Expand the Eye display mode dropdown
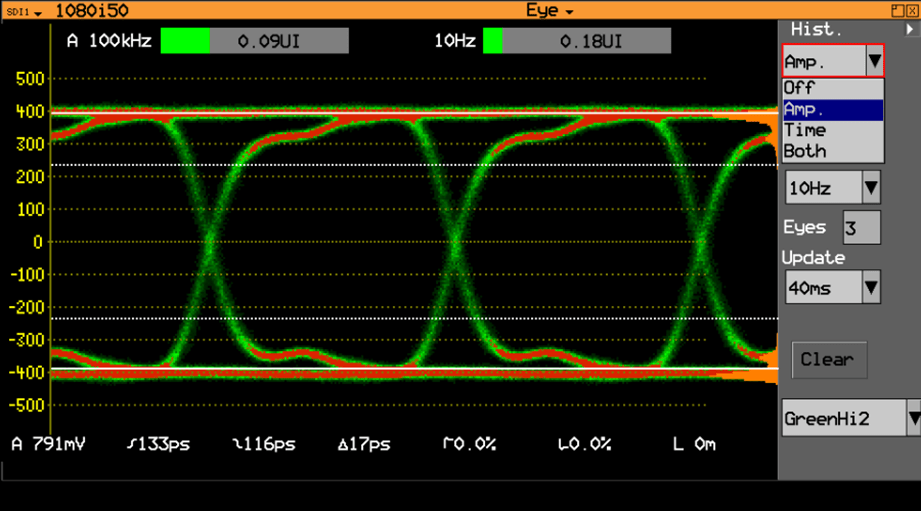The image size is (921, 511). [x=549, y=11]
